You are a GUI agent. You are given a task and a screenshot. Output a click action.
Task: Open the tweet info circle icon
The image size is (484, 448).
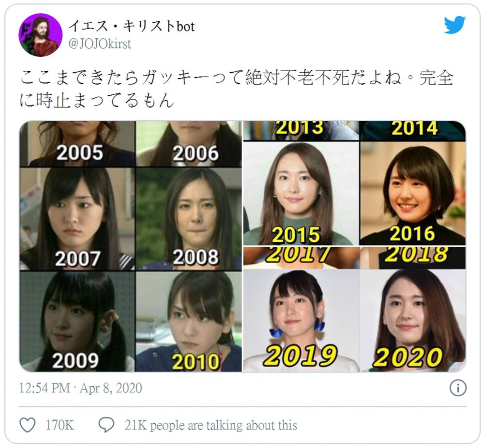458,388
